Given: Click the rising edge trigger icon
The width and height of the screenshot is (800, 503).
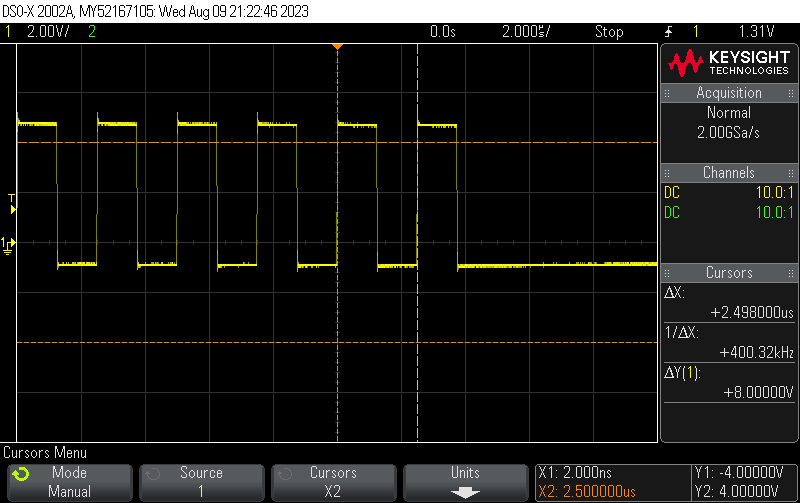Looking at the screenshot, I should point(668,32).
